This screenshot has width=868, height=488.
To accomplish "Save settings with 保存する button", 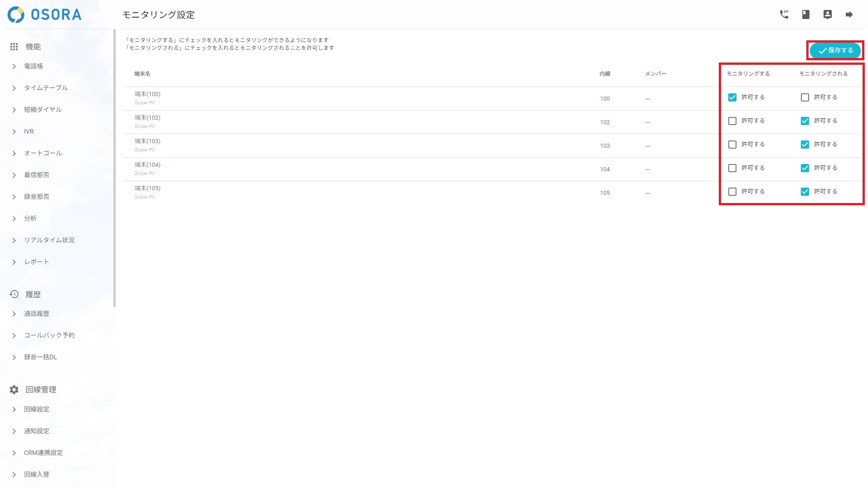I will pos(835,50).
